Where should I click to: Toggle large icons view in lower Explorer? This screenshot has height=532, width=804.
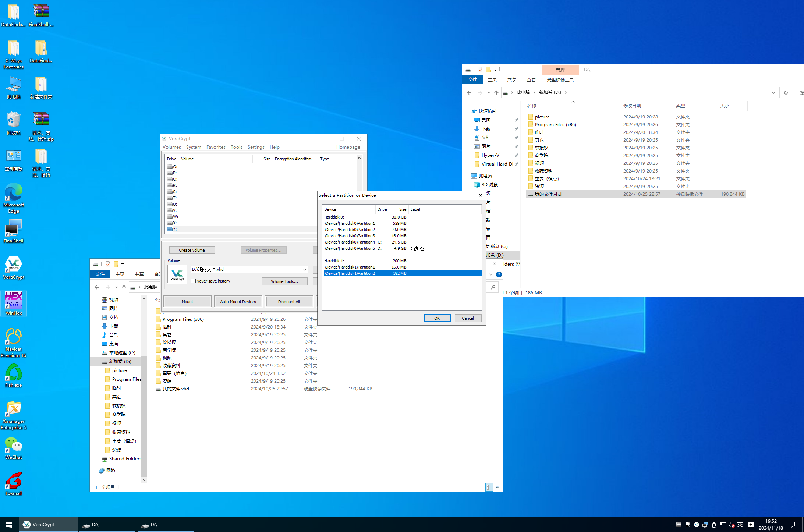(x=497, y=487)
